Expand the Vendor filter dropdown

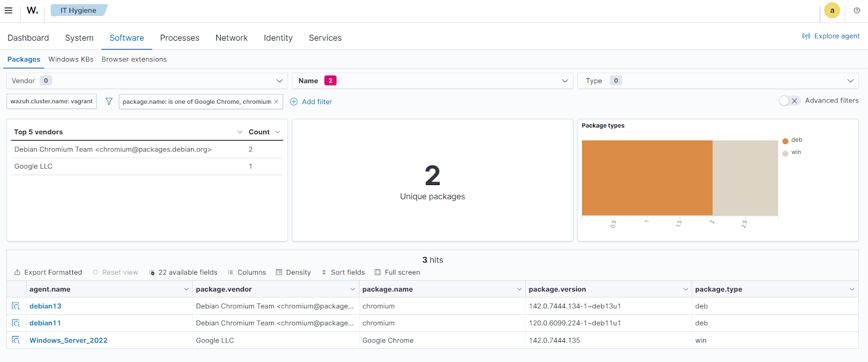tap(146, 81)
